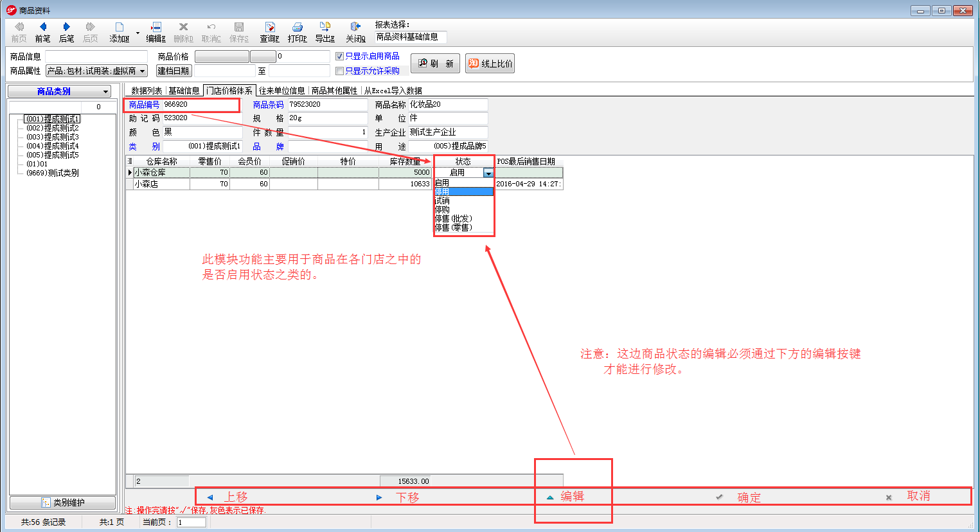
Task: Click the 当前页 page number field
Action: tap(191, 522)
